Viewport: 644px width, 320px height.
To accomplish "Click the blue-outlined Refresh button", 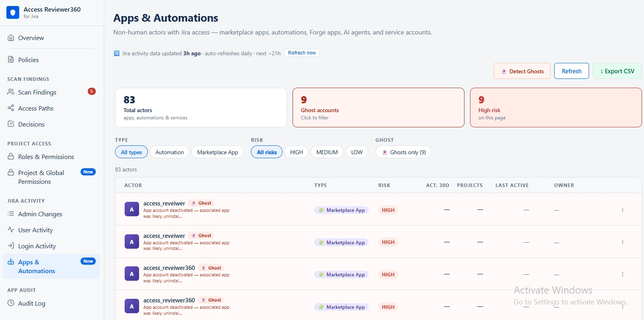I will [x=571, y=71].
